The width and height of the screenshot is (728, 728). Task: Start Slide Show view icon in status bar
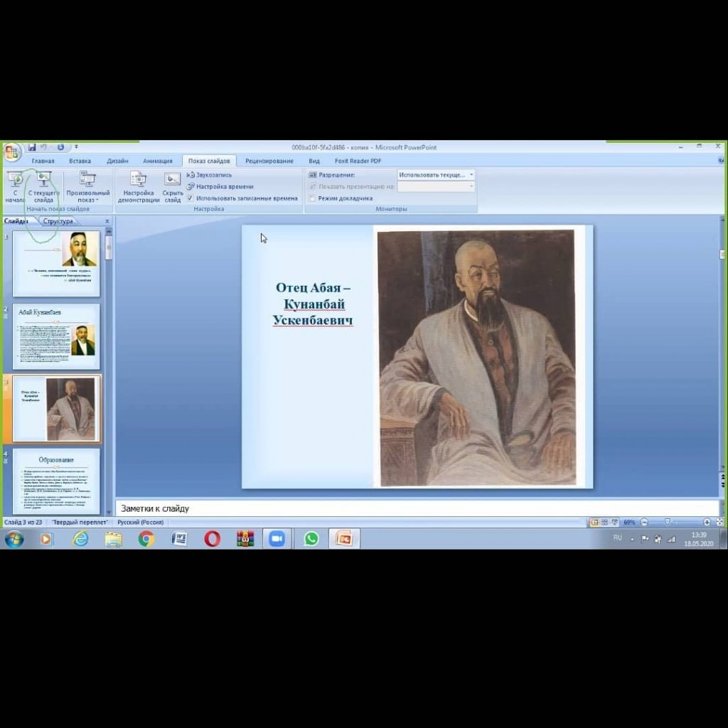pyautogui.click(x=615, y=523)
